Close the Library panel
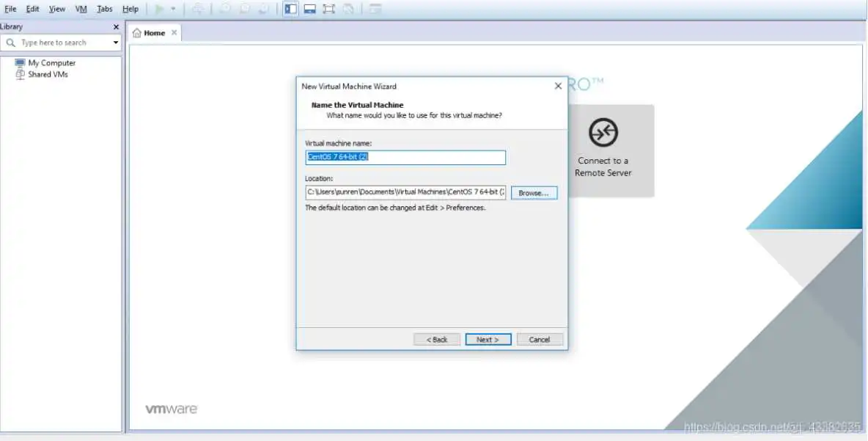The width and height of the screenshot is (868, 441). [x=116, y=27]
